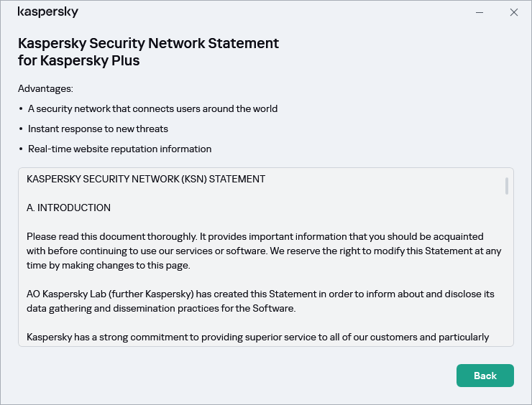Screen dimensions: 532x405
Task: Grab the statement scrollbar thumb
Action: (x=507, y=185)
